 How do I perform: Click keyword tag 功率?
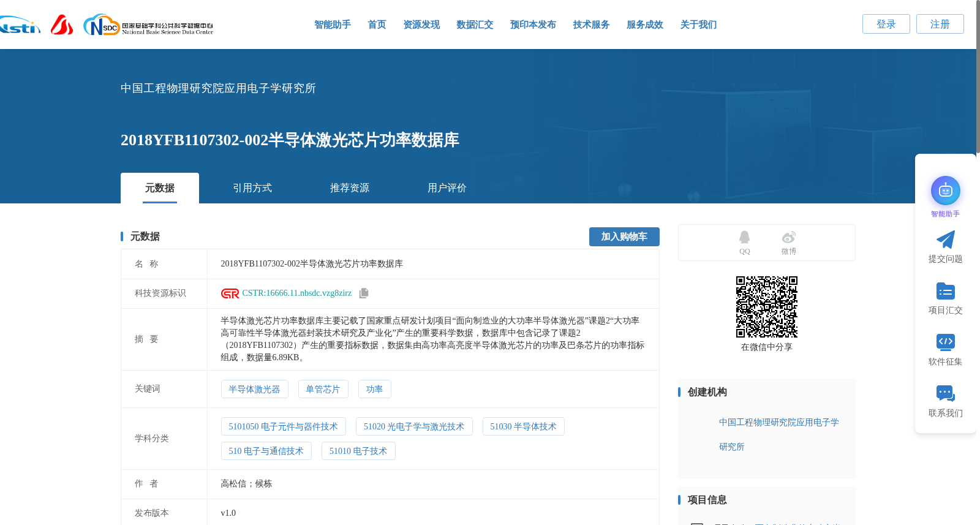374,389
